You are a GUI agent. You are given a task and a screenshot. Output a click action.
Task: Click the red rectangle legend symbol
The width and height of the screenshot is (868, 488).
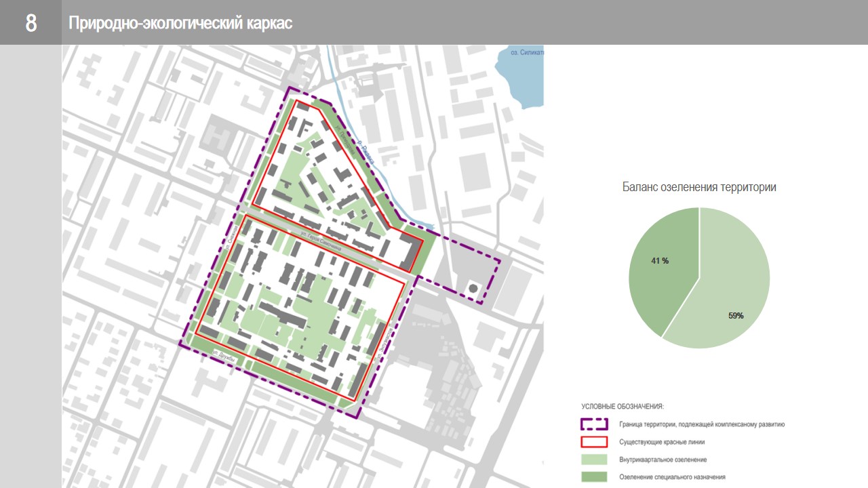593,442
